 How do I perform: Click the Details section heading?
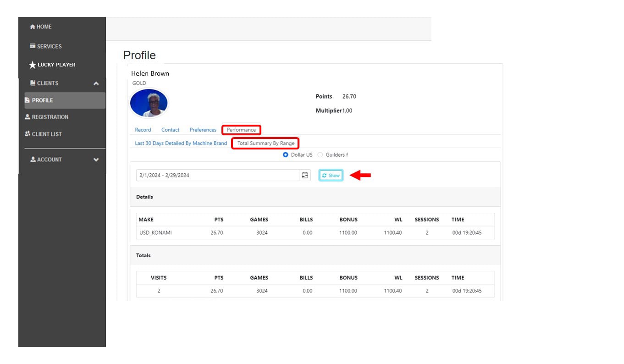tap(144, 197)
